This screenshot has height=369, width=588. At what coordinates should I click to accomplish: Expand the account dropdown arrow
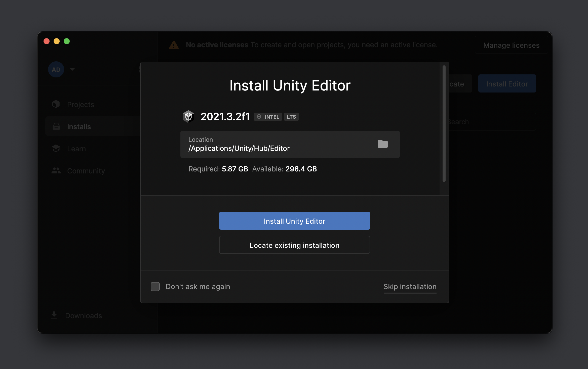[72, 69]
